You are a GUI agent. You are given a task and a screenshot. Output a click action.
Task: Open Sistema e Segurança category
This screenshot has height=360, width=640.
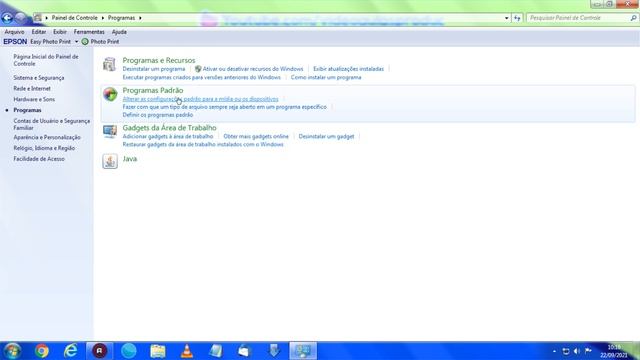tap(39, 78)
